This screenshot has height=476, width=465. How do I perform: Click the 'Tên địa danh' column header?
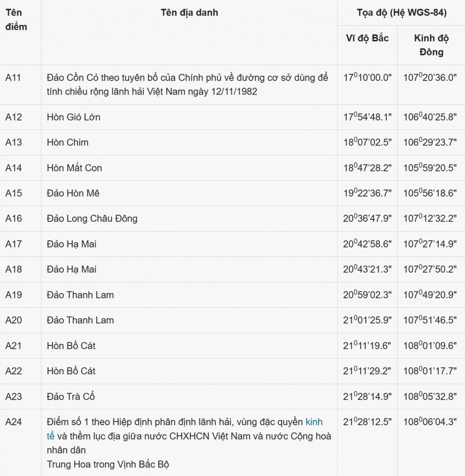click(x=189, y=13)
